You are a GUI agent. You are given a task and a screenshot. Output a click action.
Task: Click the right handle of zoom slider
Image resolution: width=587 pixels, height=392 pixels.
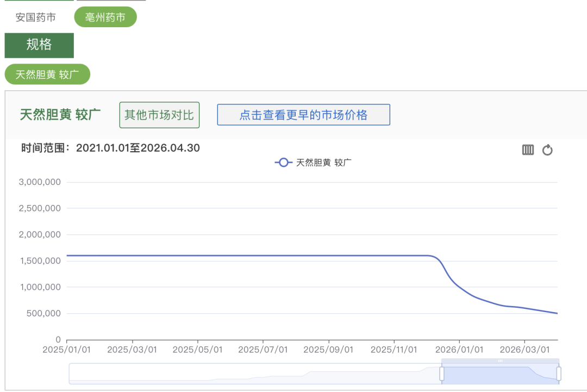click(558, 374)
